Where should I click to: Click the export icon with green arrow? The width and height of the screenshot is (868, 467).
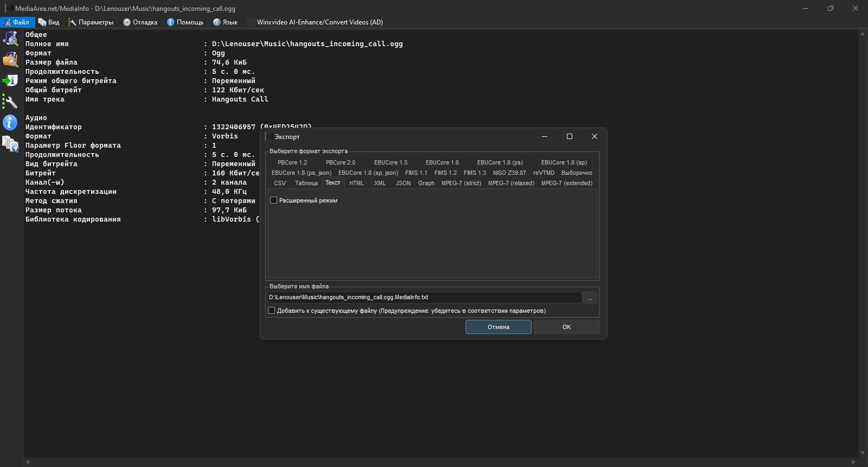(x=10, y=80)
